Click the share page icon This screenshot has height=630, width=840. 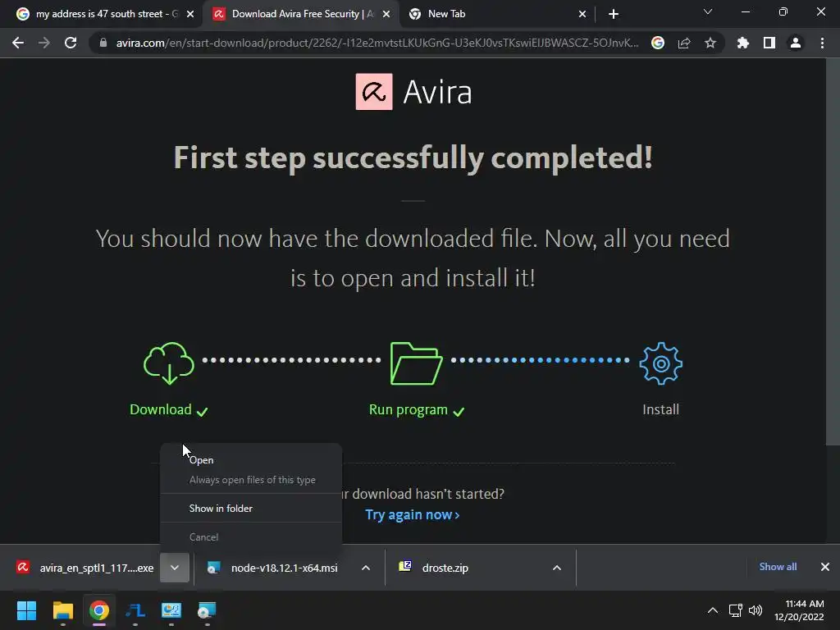(684, 43)
